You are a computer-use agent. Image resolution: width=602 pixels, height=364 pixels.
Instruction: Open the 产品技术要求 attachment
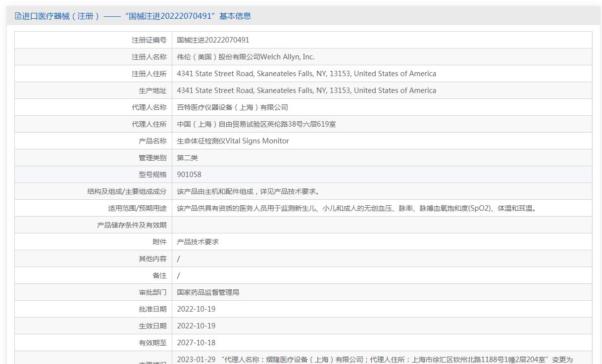coord(198,242)
